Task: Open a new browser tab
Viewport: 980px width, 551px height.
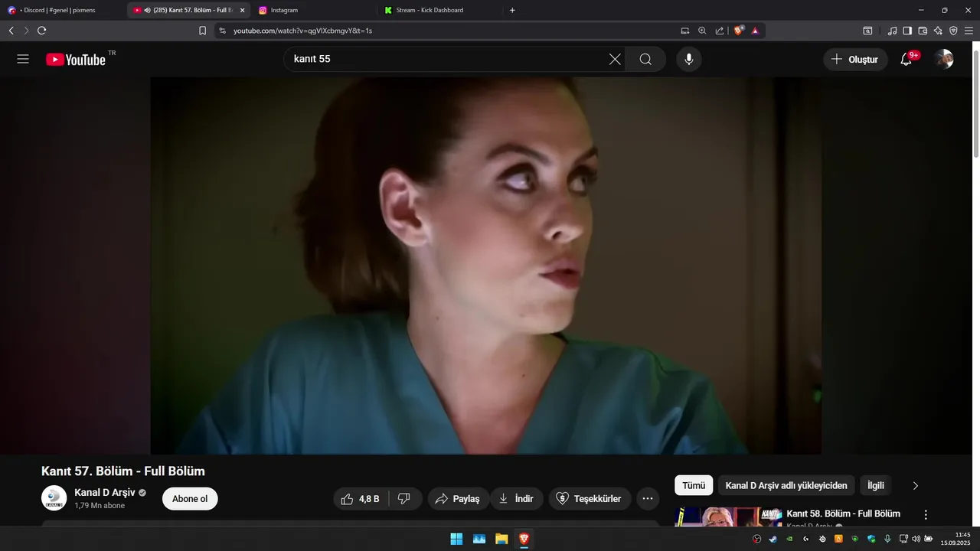Action: [x=512, y=10]
